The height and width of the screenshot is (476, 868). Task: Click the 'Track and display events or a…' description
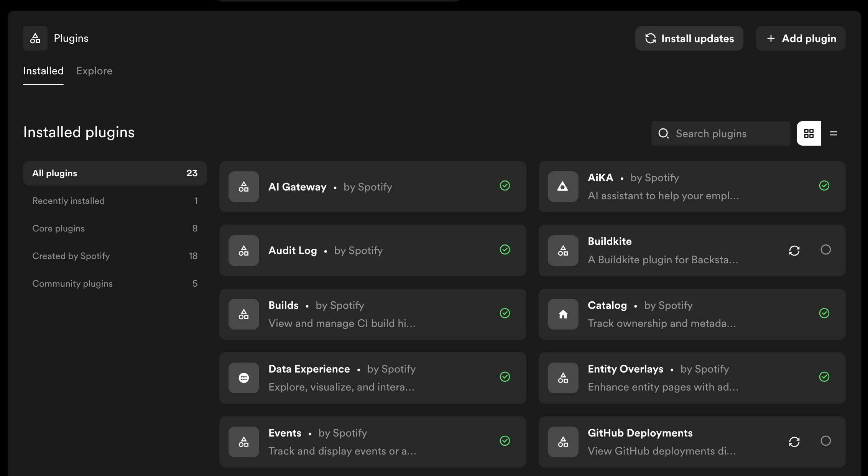point(342,451)
